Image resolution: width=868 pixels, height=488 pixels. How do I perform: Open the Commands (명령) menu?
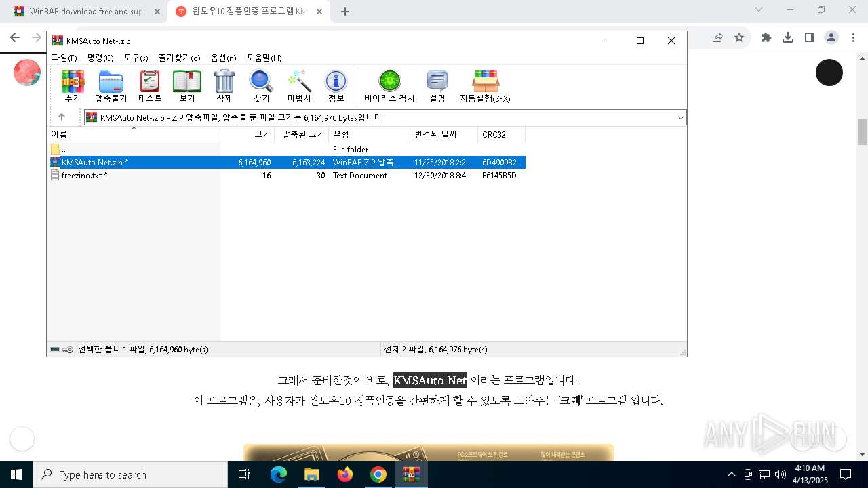[x=100, y=58]
